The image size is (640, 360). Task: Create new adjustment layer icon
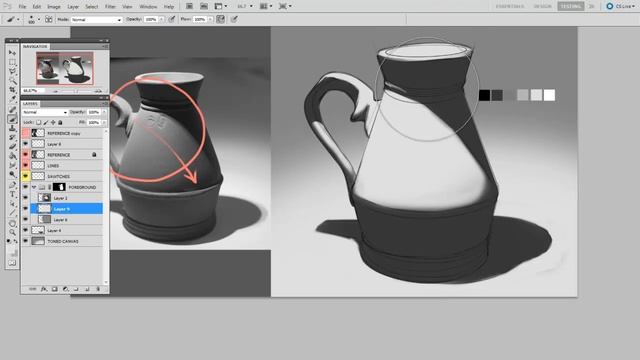pyautogui.click(x=65, y=289)
